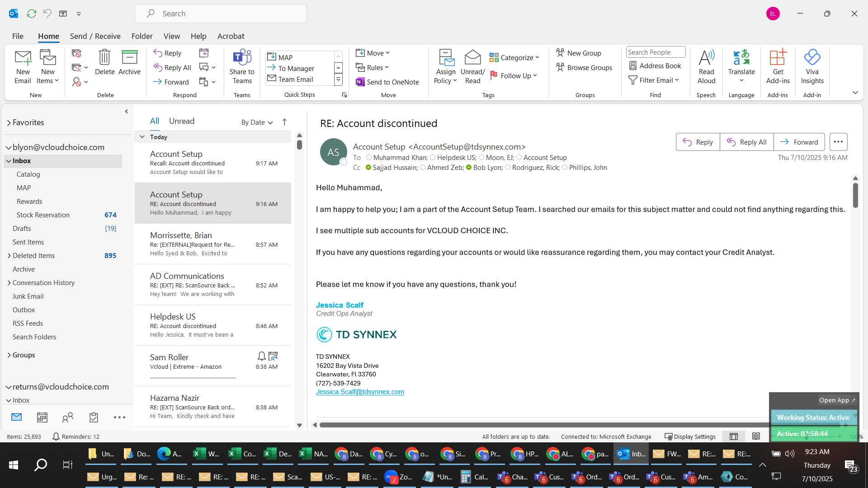
Task: Open By Date sort dropdown
Action: coord(257,122)
